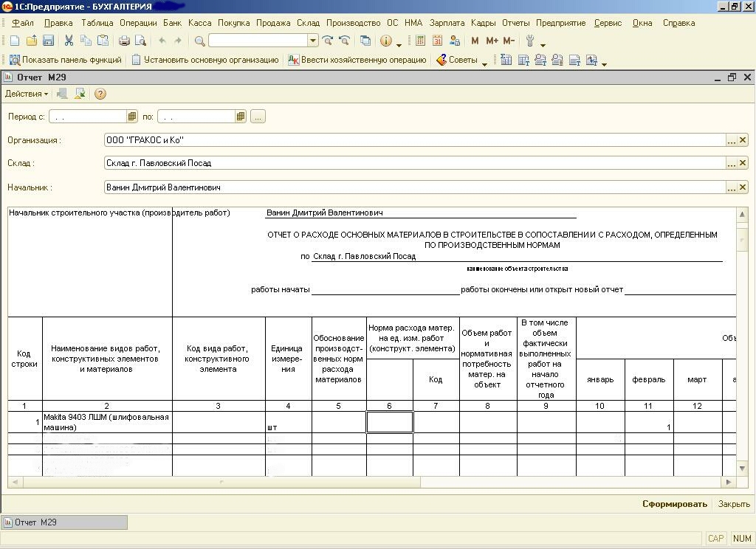Click the sigma table icon in second toolbar
Image resolution: width=756 pixels, height=549 pixels.
[506, 60]
